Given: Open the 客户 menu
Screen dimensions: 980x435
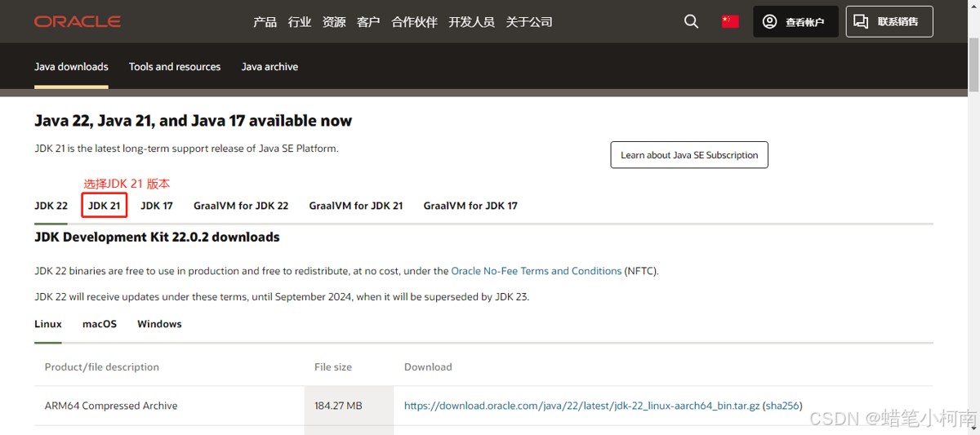Looking at the screenshot, I should point(368,22).
